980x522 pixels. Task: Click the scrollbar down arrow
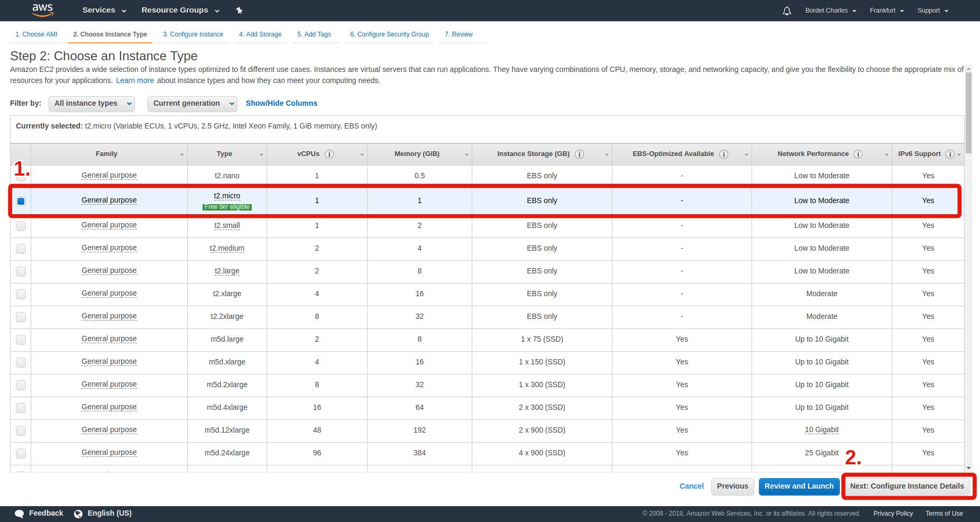pos(968,468)
